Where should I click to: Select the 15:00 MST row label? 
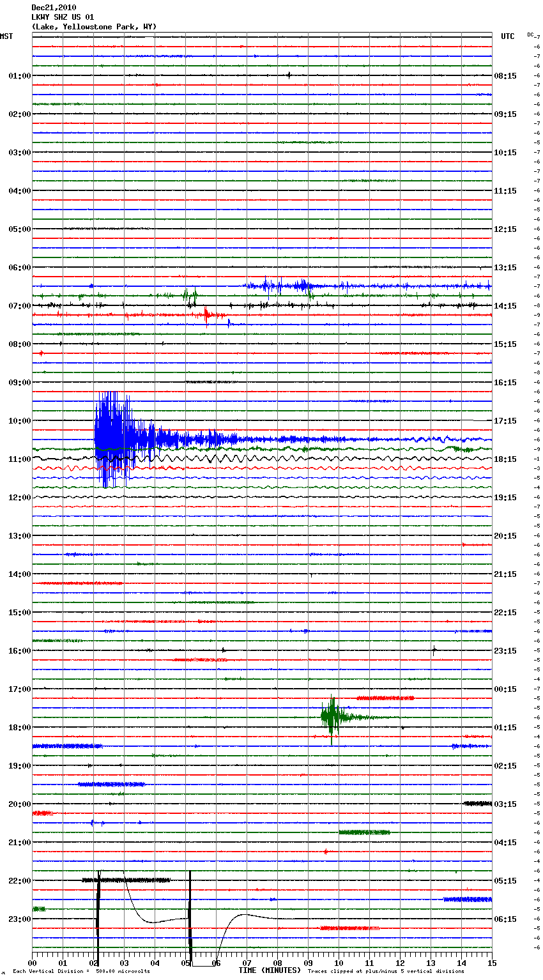point(19,613)
